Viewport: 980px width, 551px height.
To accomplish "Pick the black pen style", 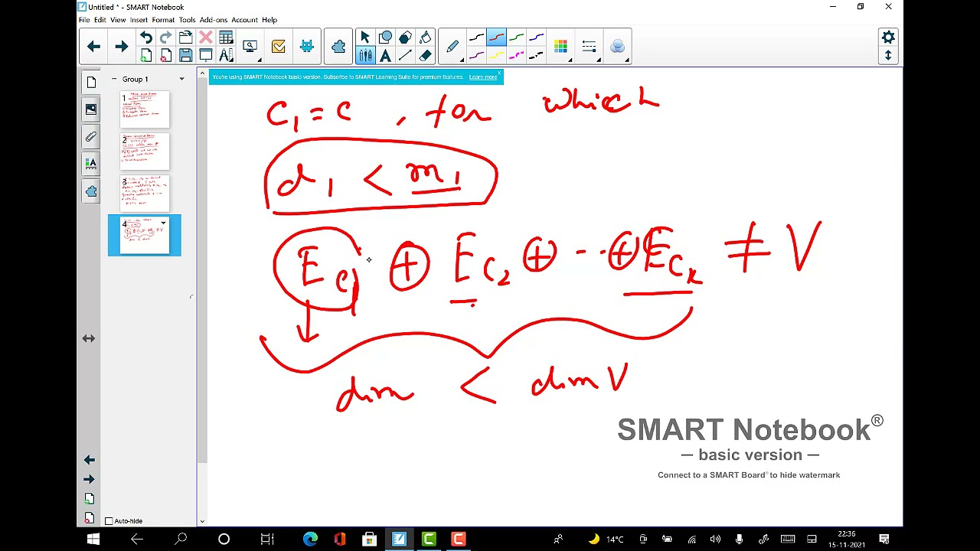I will tap(476, 37).
